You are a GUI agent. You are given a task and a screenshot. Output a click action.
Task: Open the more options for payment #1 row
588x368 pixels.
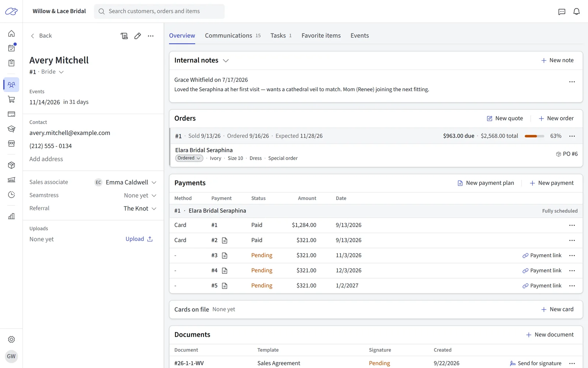(572, 225)
